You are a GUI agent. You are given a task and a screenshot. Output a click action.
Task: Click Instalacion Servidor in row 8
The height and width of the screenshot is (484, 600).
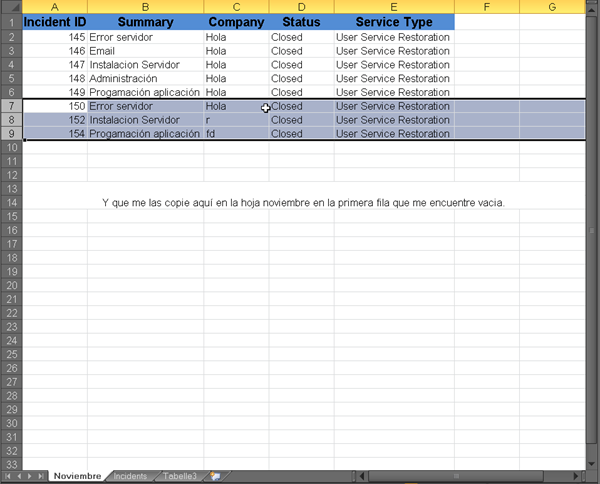click(x=145, y=120)
